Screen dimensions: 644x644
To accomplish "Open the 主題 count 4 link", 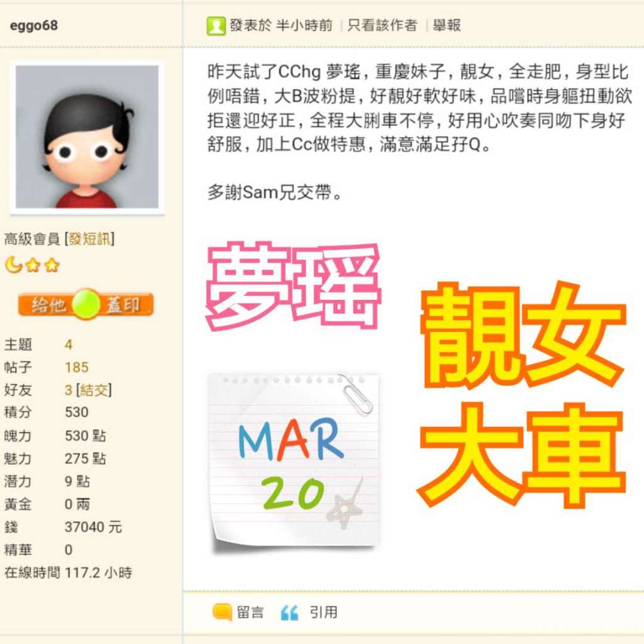I will click(69, 344).
